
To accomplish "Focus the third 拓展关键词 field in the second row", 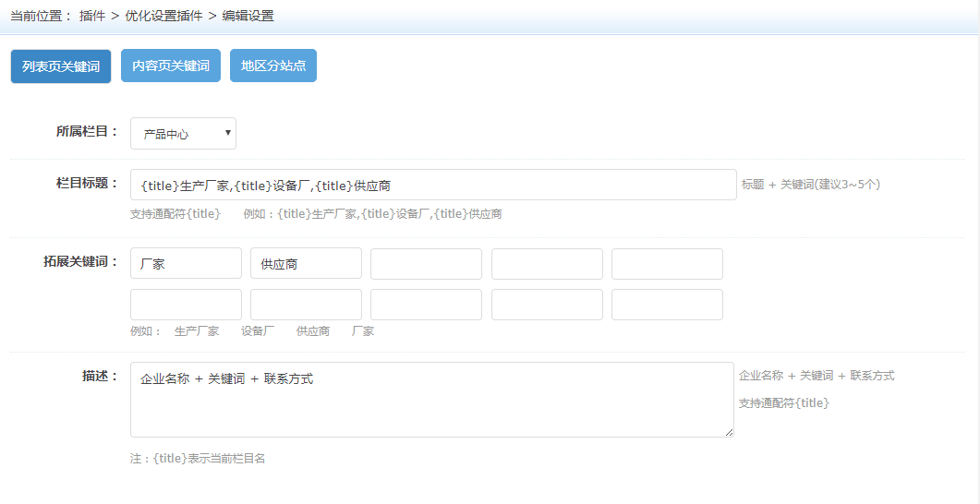I will (426, 305).
